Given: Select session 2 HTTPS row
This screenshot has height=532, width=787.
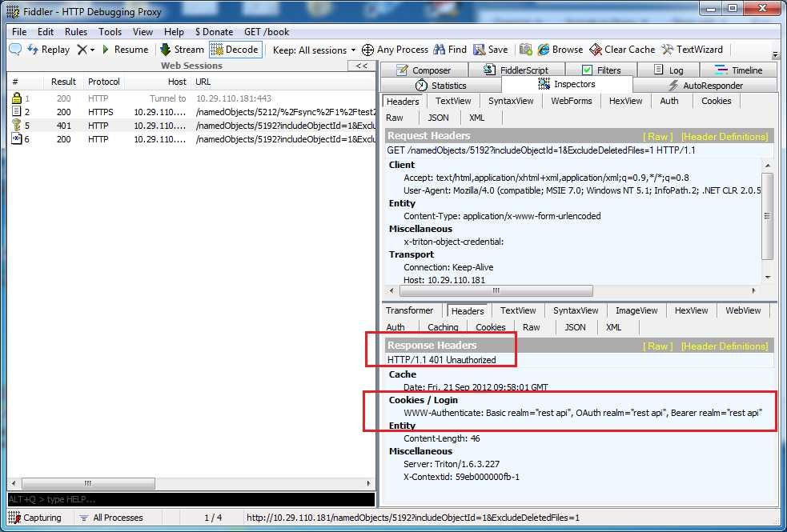Looking at the screenshot, I should click(x=191, y=112).
